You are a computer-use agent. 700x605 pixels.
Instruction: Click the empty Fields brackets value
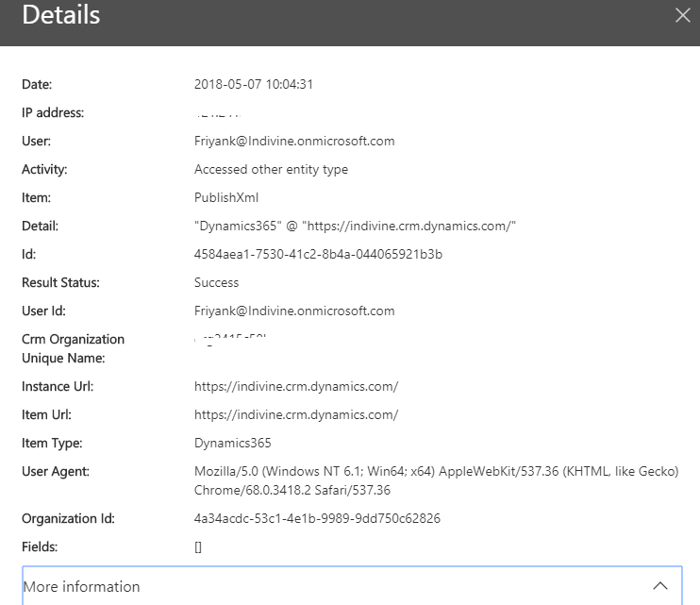coord(198,547)
